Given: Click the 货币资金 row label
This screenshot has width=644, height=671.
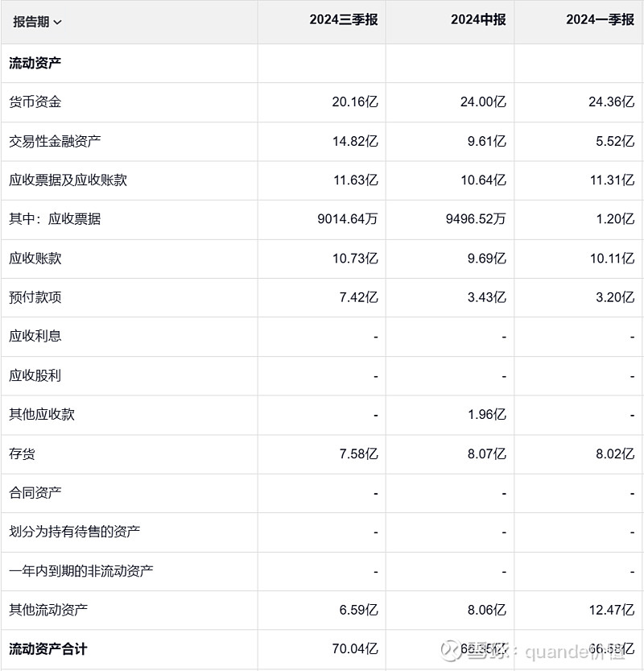Looking at the screenshot, I should (35, 101).
